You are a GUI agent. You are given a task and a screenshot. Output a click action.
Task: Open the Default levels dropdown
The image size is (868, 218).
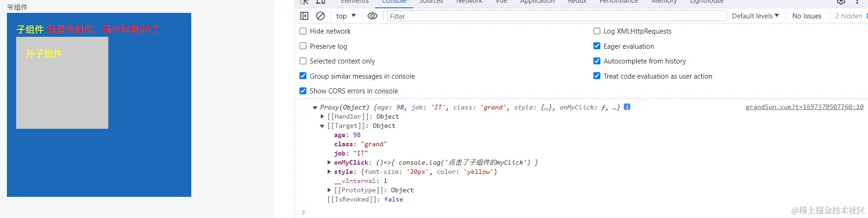(x=756, y=16)
